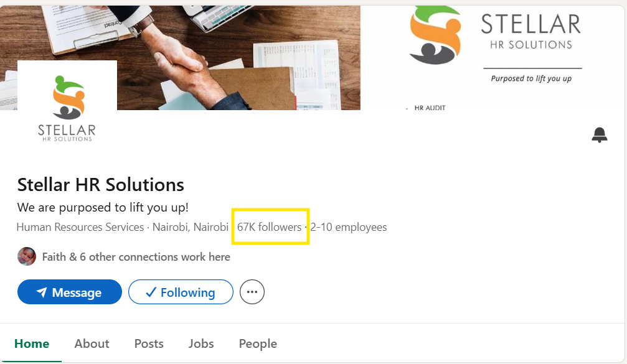627x364 pixels.
Task: Go to the Posts tab
Action: (149, 343)
